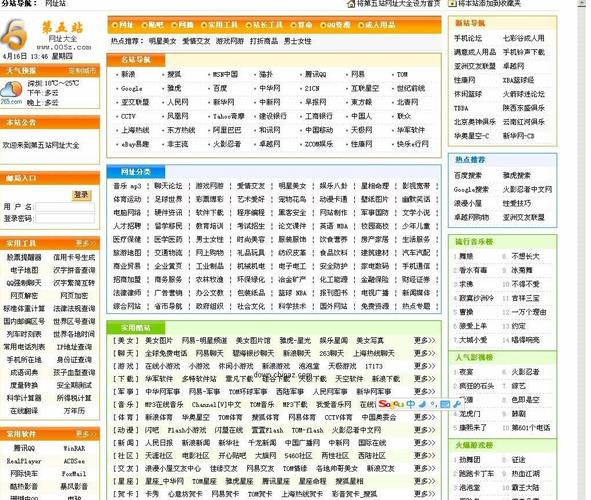Click Google搜索 in 热点推荐 panel
This screenshot has width=591, height=500.
pyautogui.click(x=471, y=190)
